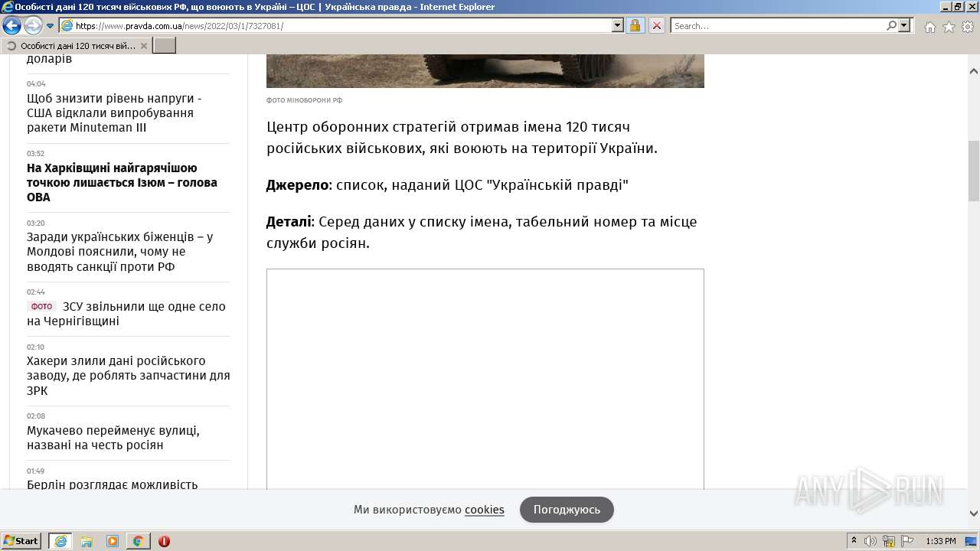The image size is (980, 551).
Task: Expand the address bar autocomplete dropdown arrow
Action: click(618, 25)
